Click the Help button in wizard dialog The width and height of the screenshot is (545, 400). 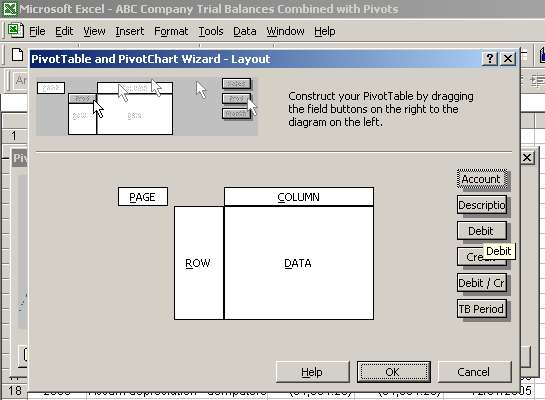[312, 372]
